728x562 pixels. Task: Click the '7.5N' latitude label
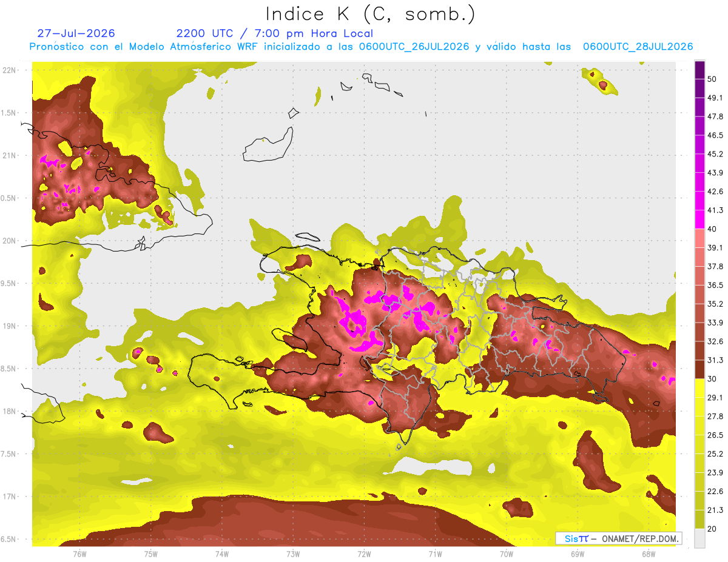9,454
